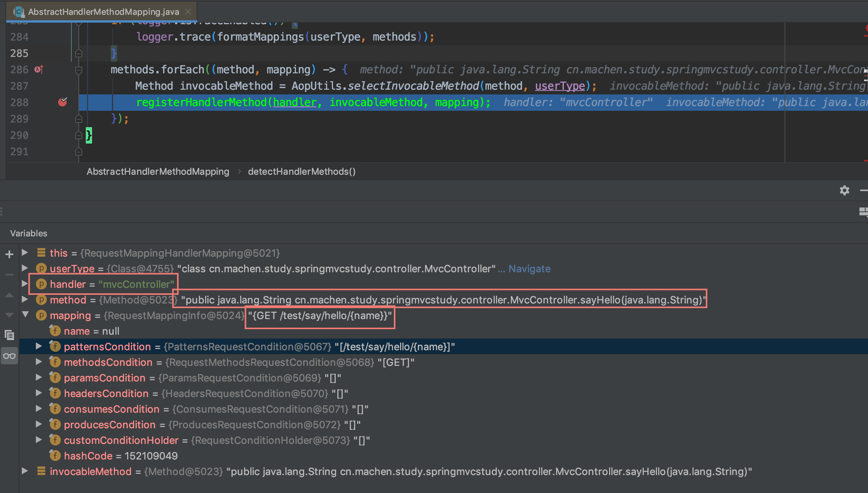This screenshot has height=493, width=868.
Task: Expand the methodsCondition field
Action: pos(39,362)
